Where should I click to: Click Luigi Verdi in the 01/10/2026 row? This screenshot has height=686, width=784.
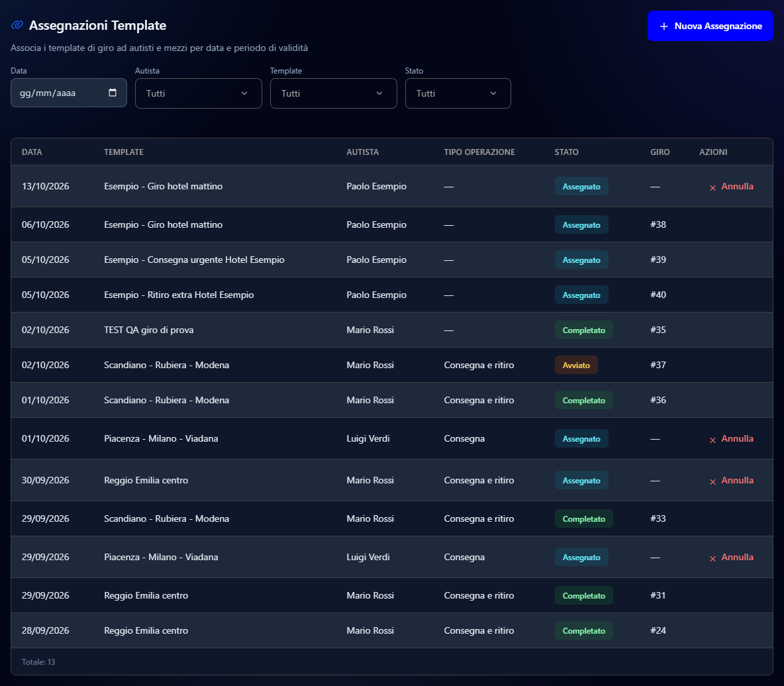(x=368, y=438)
